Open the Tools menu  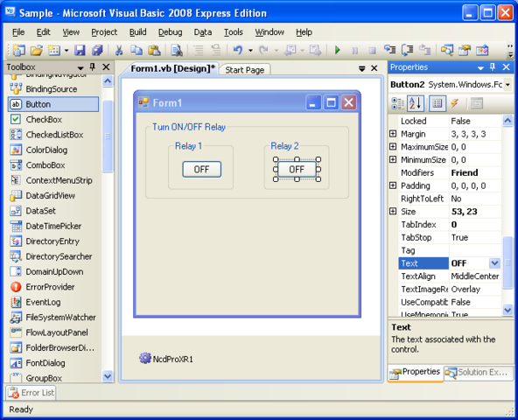coord(234,32)
